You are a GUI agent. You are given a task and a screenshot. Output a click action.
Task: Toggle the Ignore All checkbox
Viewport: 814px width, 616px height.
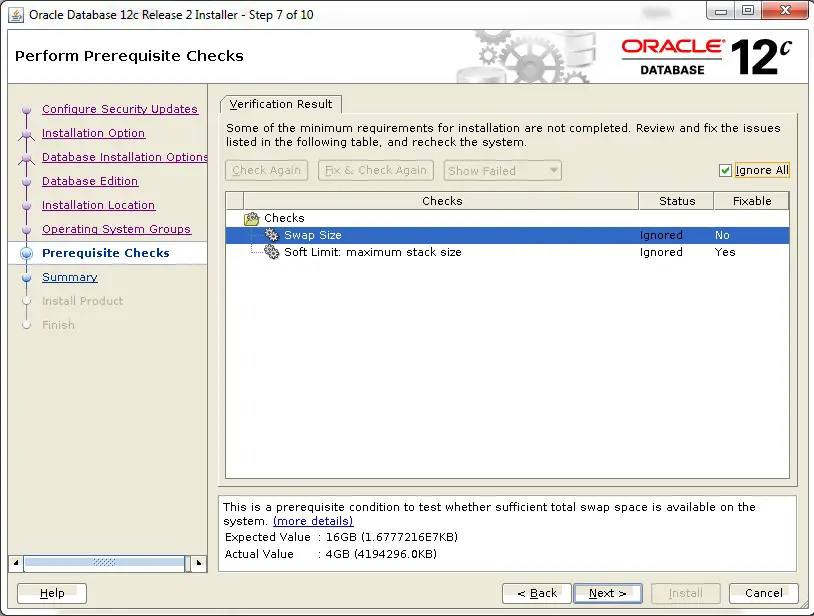[x=725, y=170]
